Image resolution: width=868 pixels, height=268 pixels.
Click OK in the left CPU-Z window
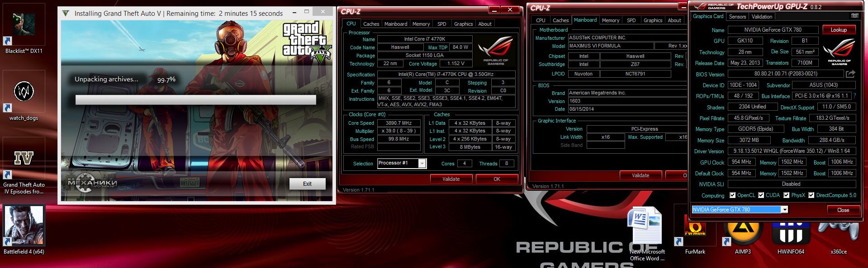point(497,179)
